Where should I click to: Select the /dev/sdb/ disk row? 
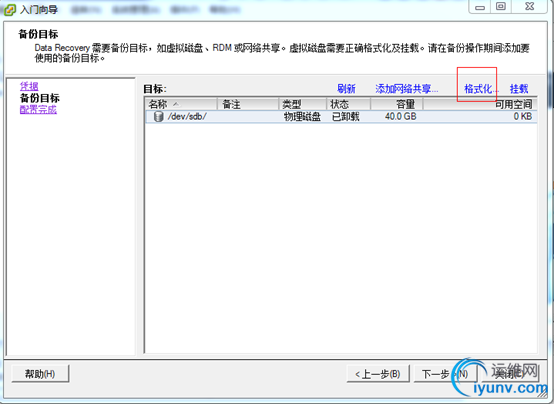click(x=341, y=117)
